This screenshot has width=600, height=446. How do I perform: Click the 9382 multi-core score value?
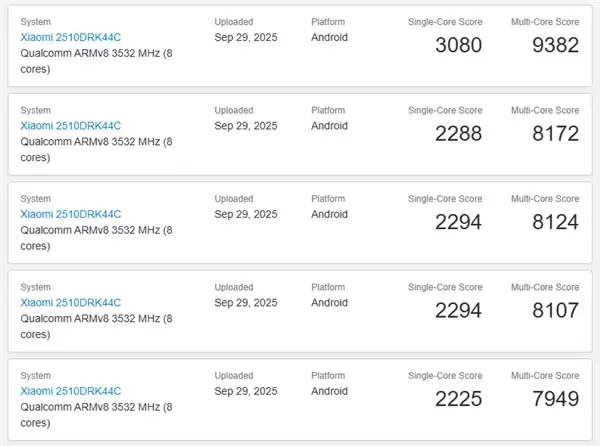555,45
